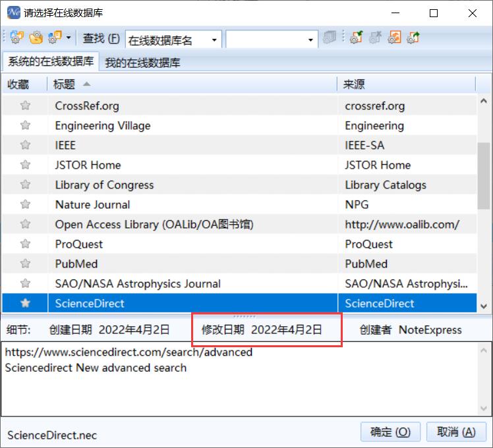Select the Engineering Village database row

pyautogui.click(x=240, y=125)
